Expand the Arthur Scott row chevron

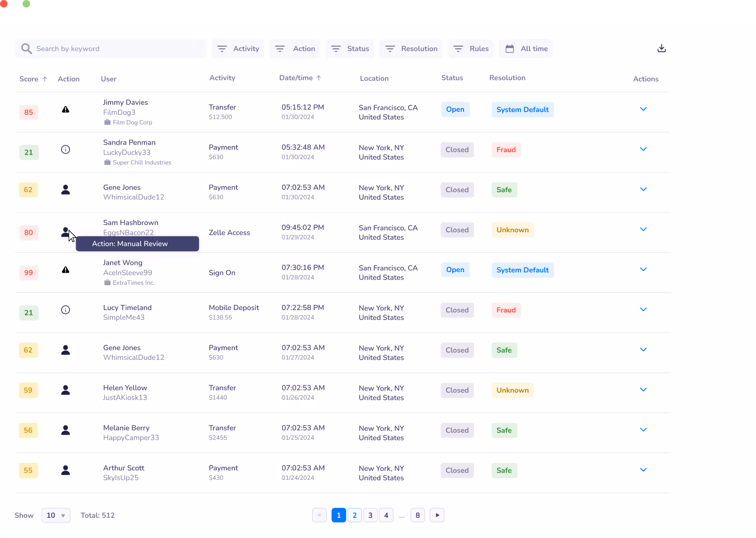coord(643,469)
